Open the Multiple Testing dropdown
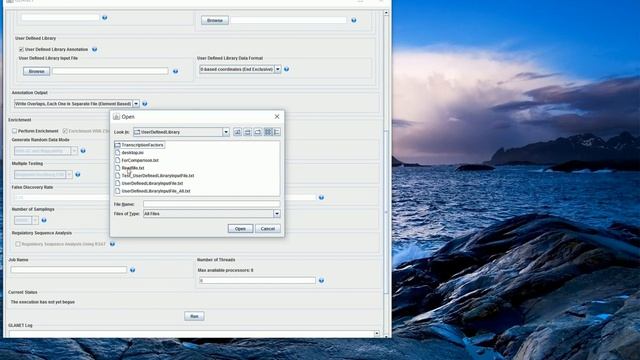The height and width of the screenshot is (360, 640). [69, 175]
